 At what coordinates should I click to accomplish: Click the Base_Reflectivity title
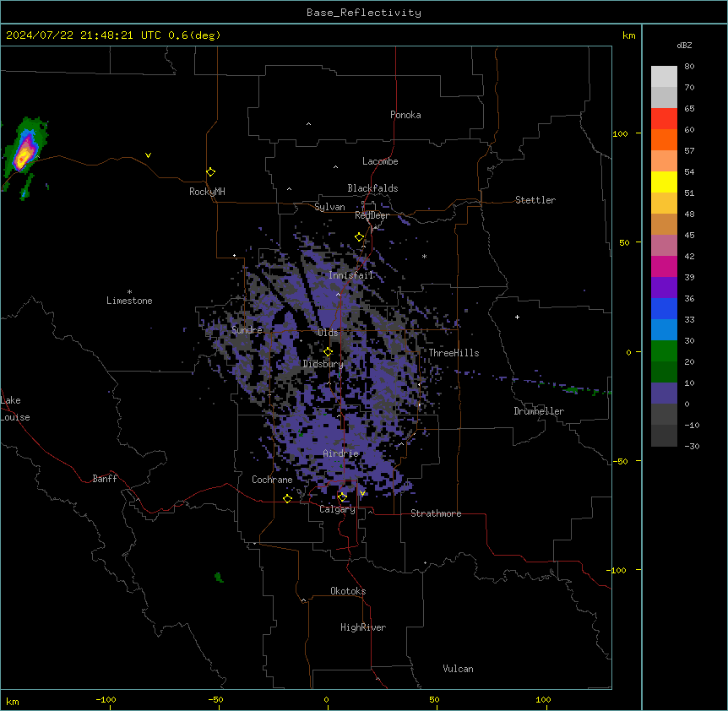364,13
